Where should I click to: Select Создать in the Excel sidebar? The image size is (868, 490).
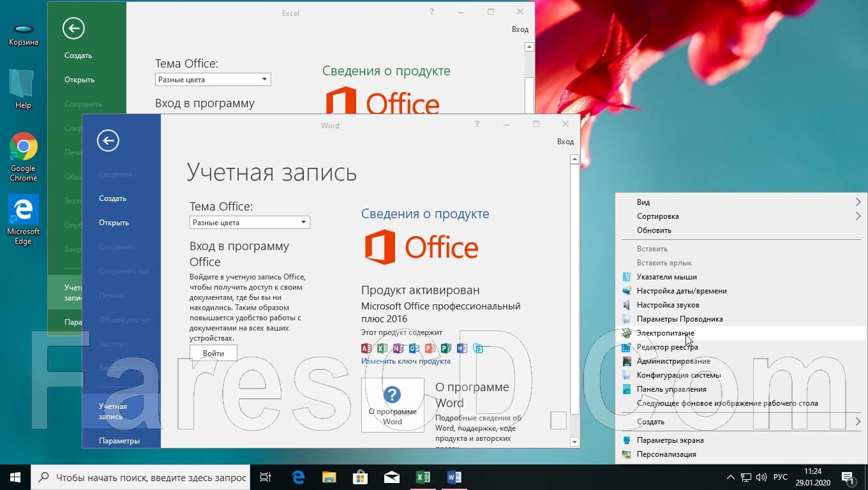pos(87,56)
